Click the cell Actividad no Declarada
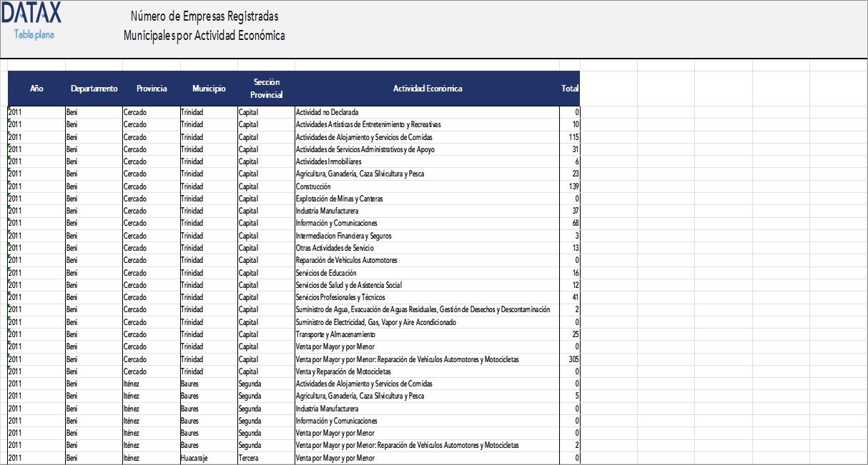Image resolution: width=868 pixels, height=465 pixels. click(428, 112)
